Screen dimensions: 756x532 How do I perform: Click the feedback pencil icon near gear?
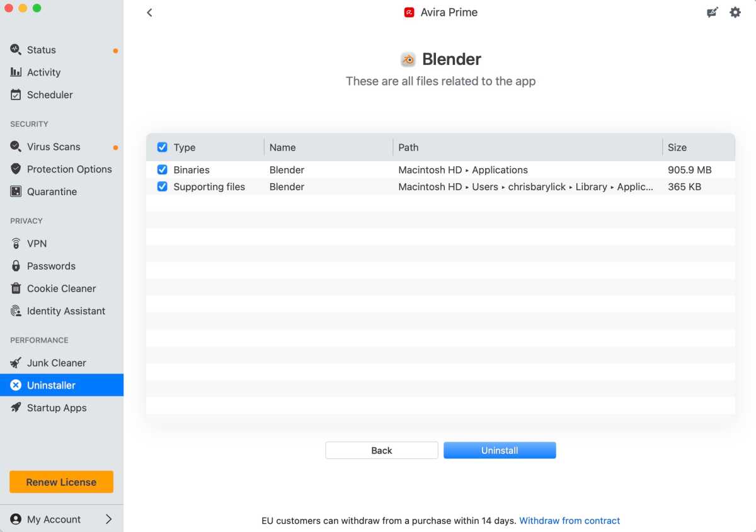point(713,12)
